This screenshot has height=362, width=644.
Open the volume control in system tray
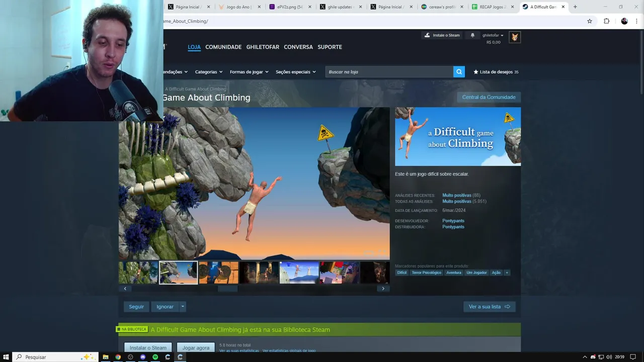click(609, 357)
